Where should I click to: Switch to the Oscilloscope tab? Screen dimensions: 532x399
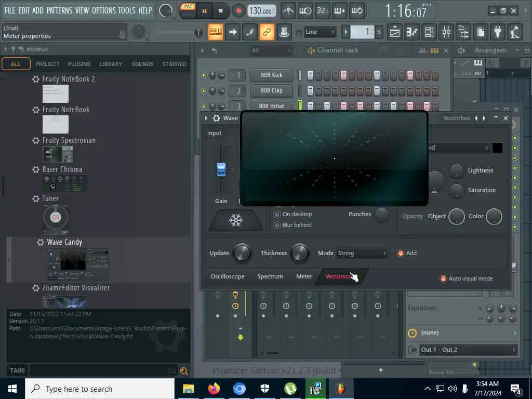(x=228, y=276)
